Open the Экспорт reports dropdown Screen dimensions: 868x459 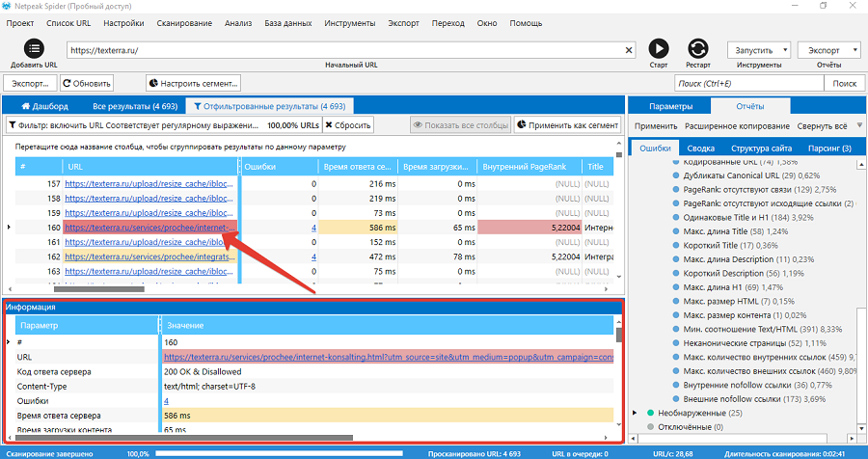(828, 50)
